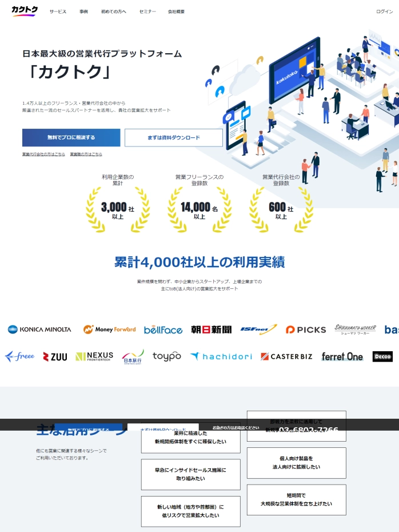Screen dimensions: 399x532
Task: Click the PICKS logo
Action: coord(306,330)
